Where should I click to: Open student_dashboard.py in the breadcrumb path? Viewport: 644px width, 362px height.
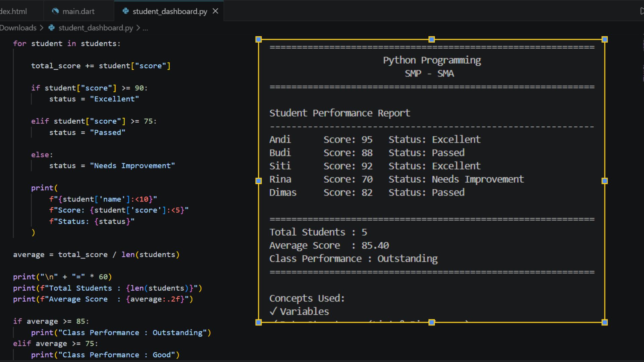point(96,28)
